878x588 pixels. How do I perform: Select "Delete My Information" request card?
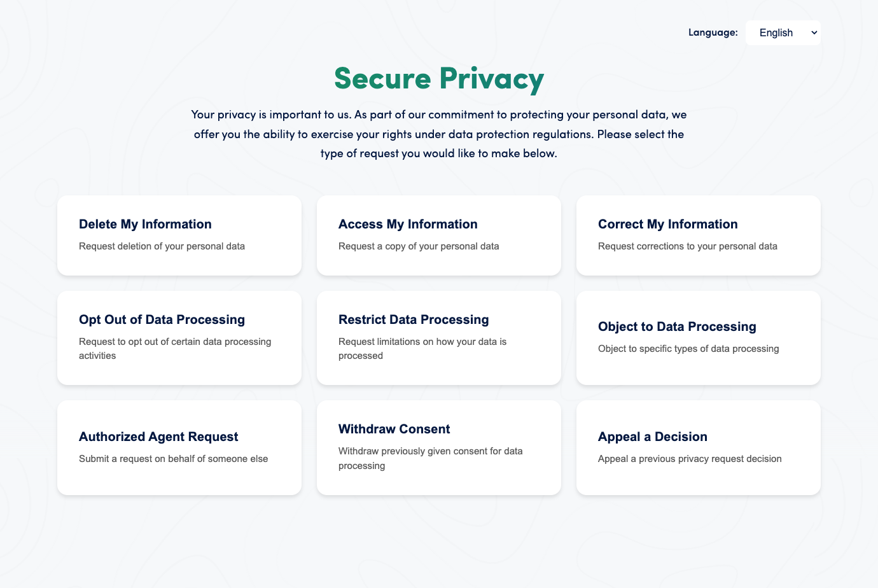point(179,235)
